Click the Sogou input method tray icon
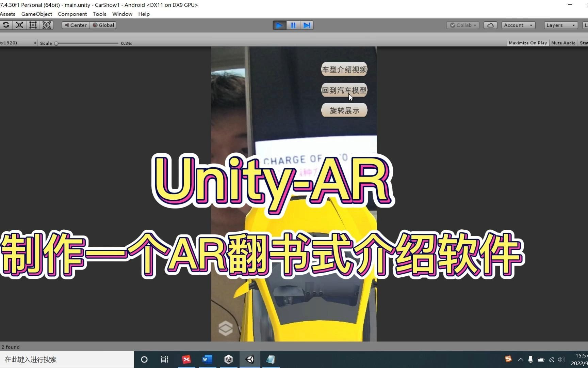 click(x=508, y=359)
